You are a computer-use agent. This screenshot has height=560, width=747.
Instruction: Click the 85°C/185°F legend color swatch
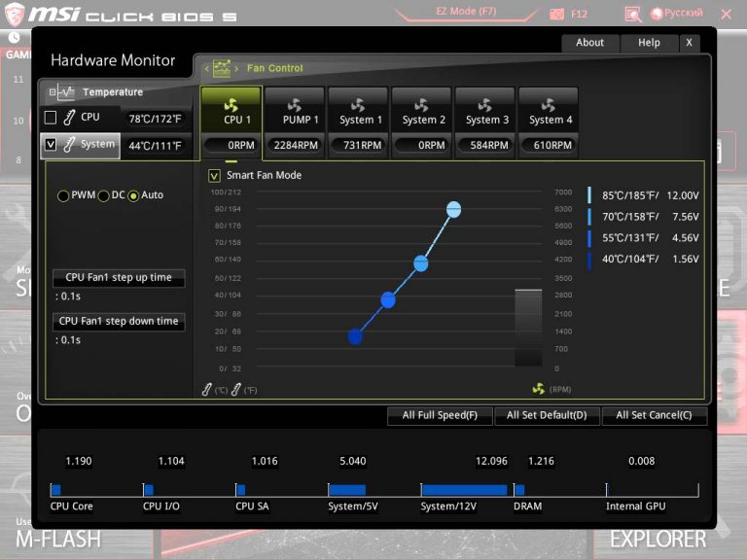(x=589, y=195)
